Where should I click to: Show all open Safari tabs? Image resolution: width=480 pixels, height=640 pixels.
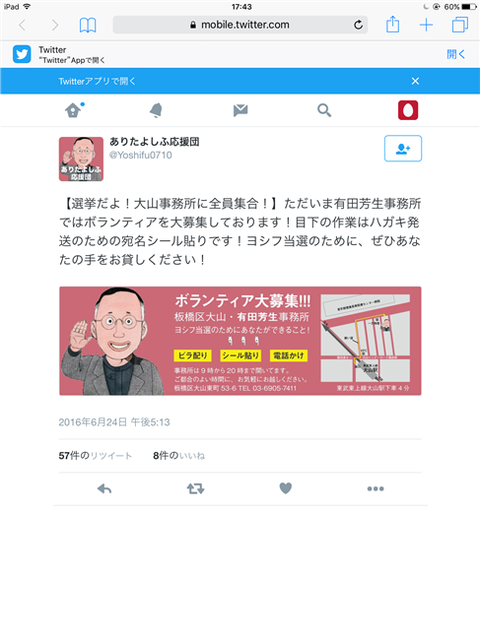(460, 24)
